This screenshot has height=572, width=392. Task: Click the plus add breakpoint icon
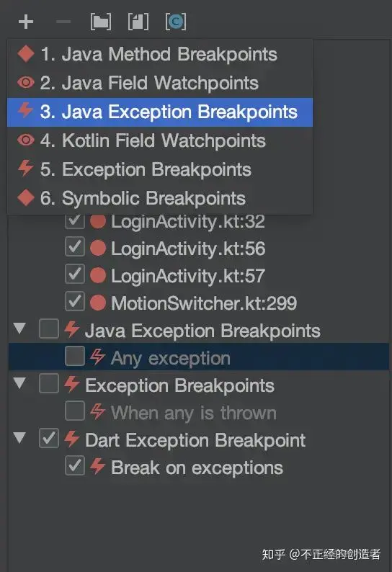[26, 22]
